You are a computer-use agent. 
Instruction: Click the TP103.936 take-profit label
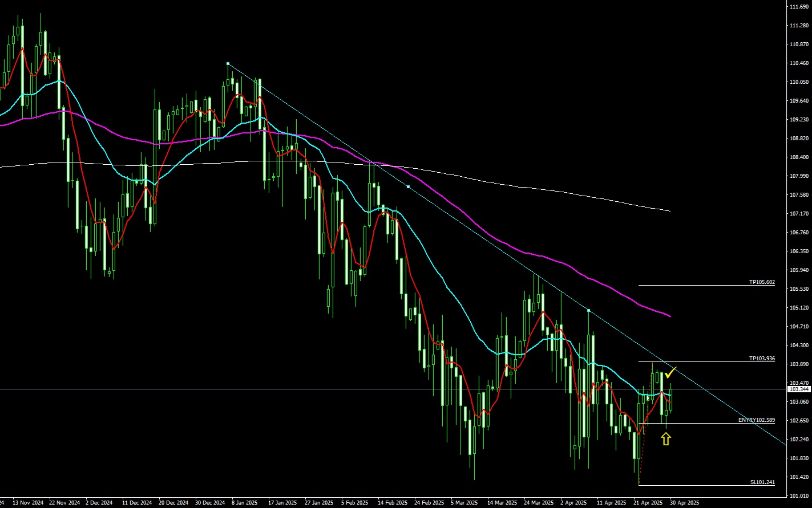point(762,359)
